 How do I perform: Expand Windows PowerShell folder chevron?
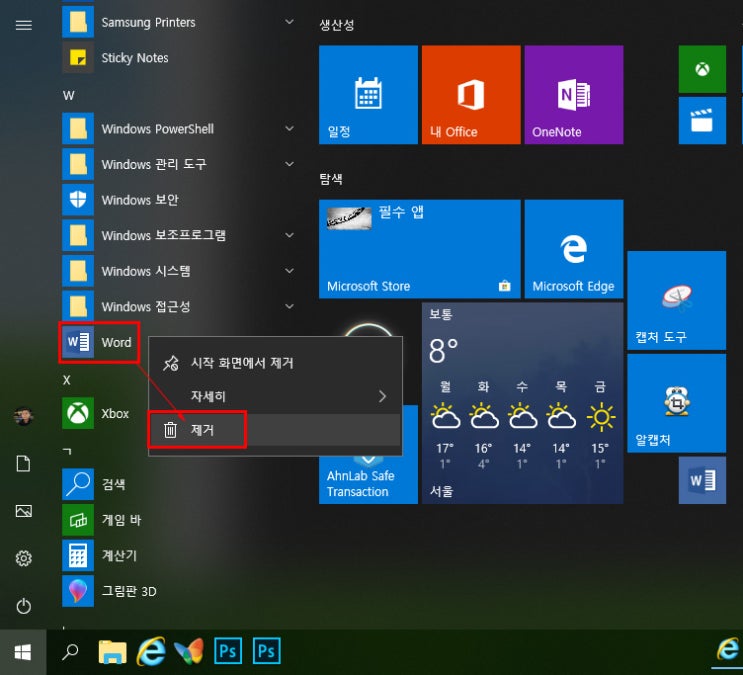(289, 128)
